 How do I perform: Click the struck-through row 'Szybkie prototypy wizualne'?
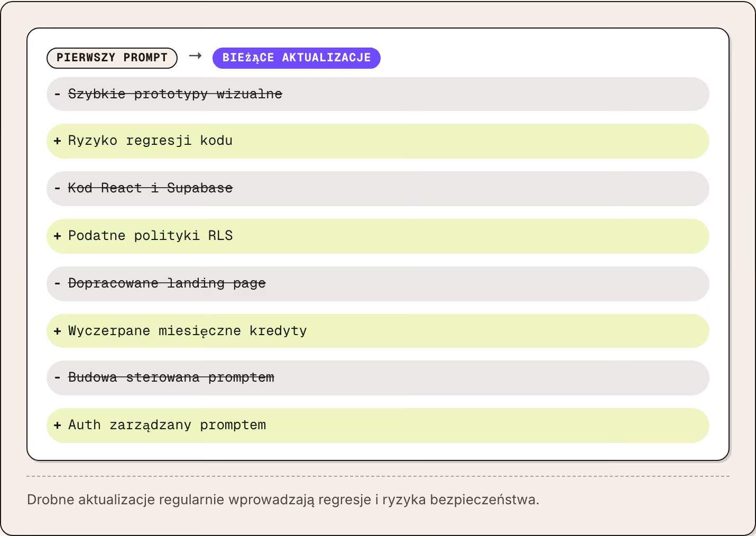[x=378, y=94]
